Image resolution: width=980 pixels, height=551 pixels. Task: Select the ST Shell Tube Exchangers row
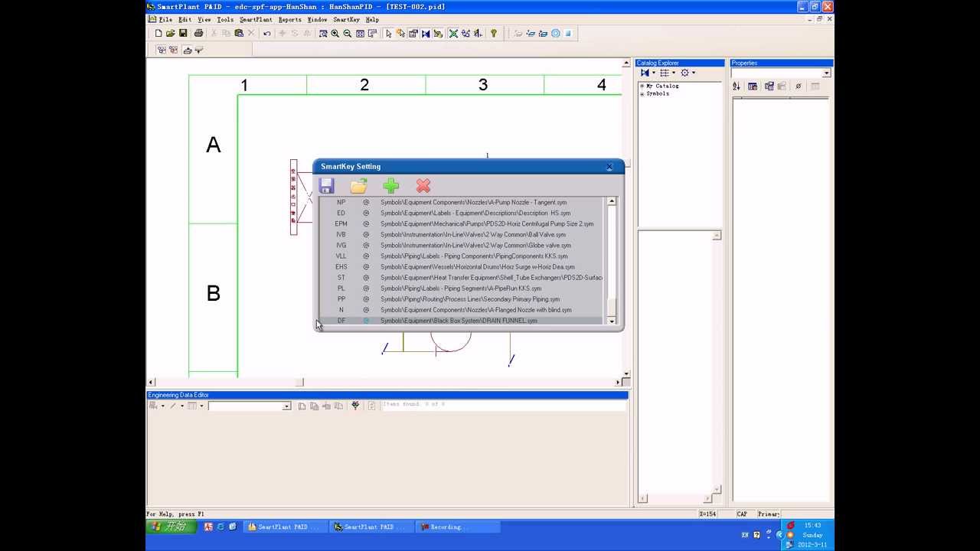461,277
